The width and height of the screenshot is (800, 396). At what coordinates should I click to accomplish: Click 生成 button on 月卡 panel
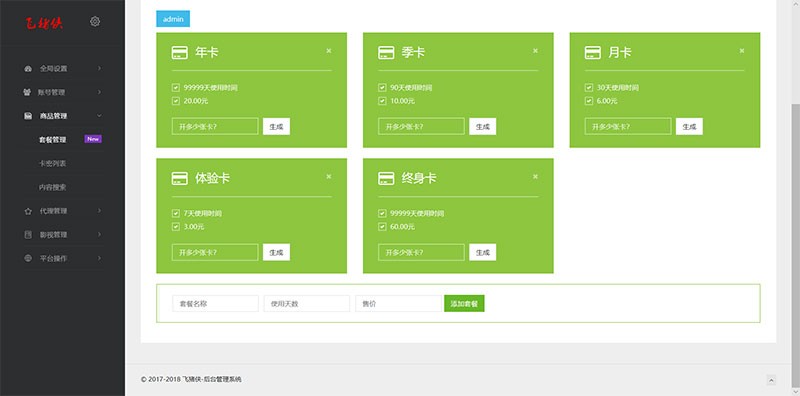tap(689, 127)
